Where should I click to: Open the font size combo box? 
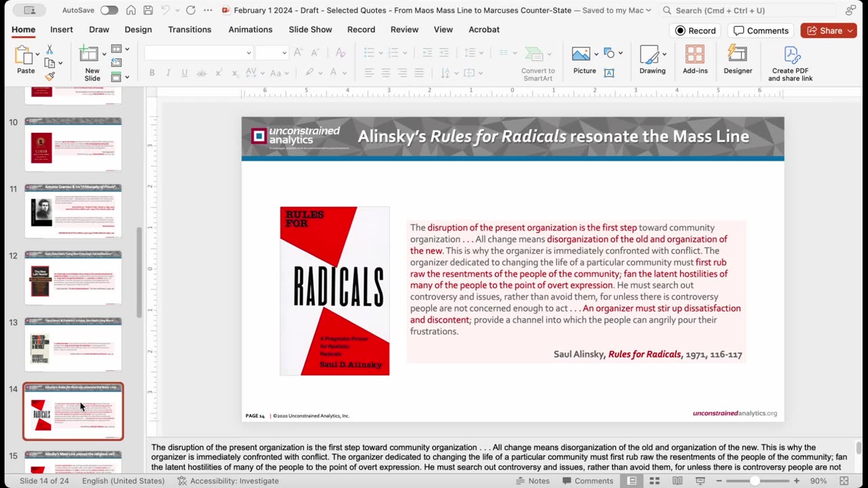click(x=272, y=53)
